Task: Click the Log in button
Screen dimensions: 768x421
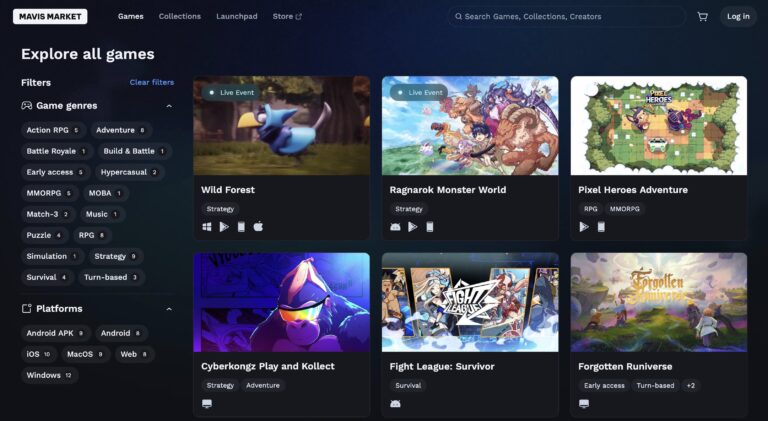Action: pyautogui.click(x=738, y=17)
